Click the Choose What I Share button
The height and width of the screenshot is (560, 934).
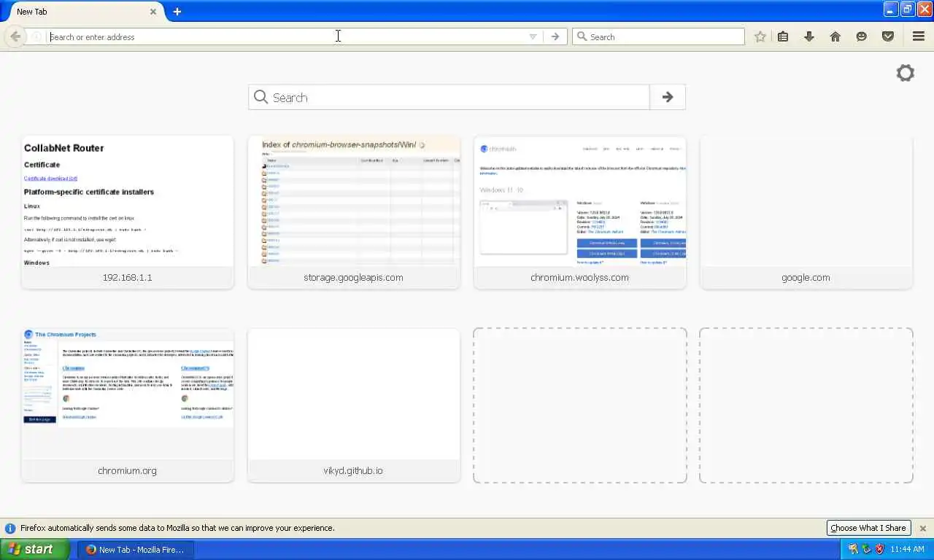(868, 528)
